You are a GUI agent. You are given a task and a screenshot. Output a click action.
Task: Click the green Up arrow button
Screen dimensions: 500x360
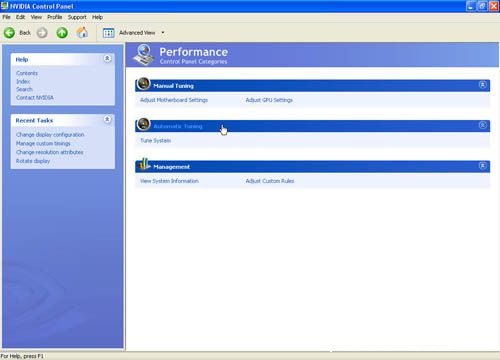coord(62,33)
